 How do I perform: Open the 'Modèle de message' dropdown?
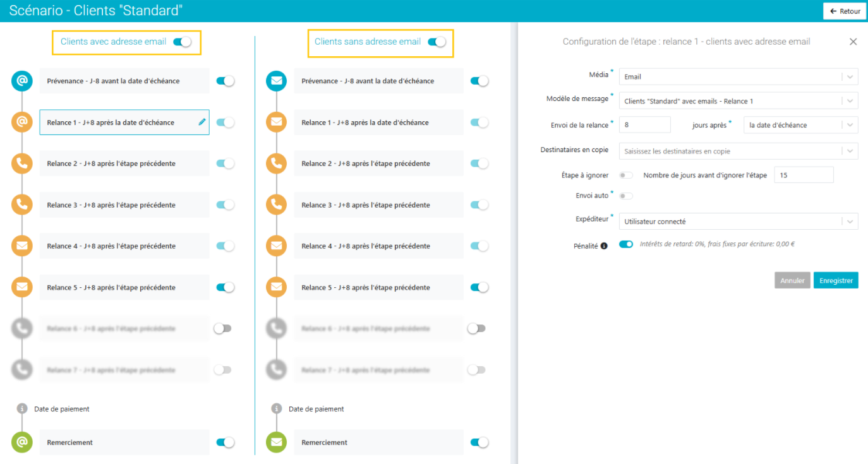738,101
